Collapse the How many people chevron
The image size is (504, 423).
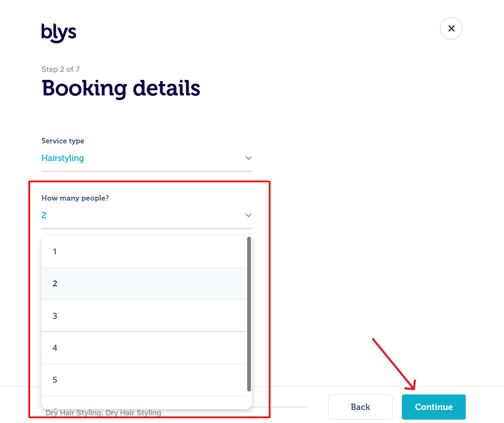[248, 215]
